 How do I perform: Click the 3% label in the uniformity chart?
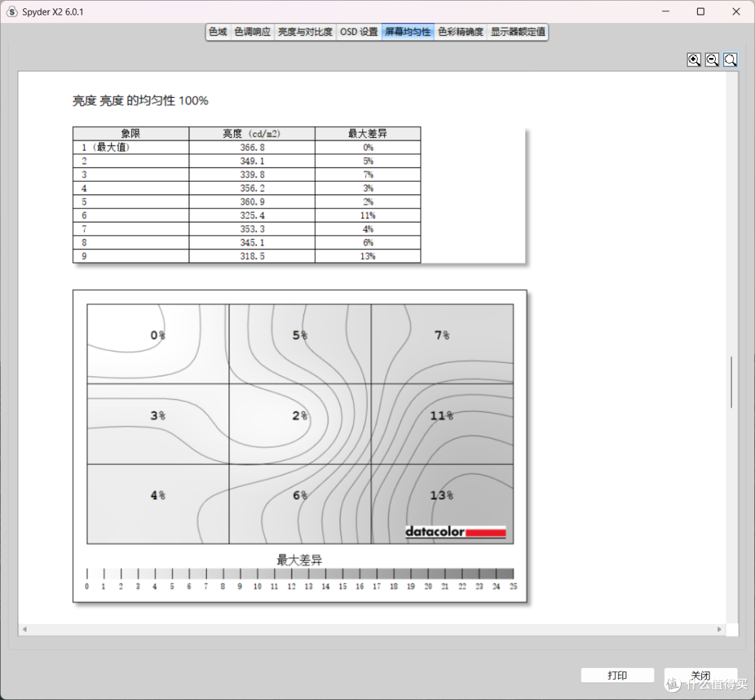(158, 415)
